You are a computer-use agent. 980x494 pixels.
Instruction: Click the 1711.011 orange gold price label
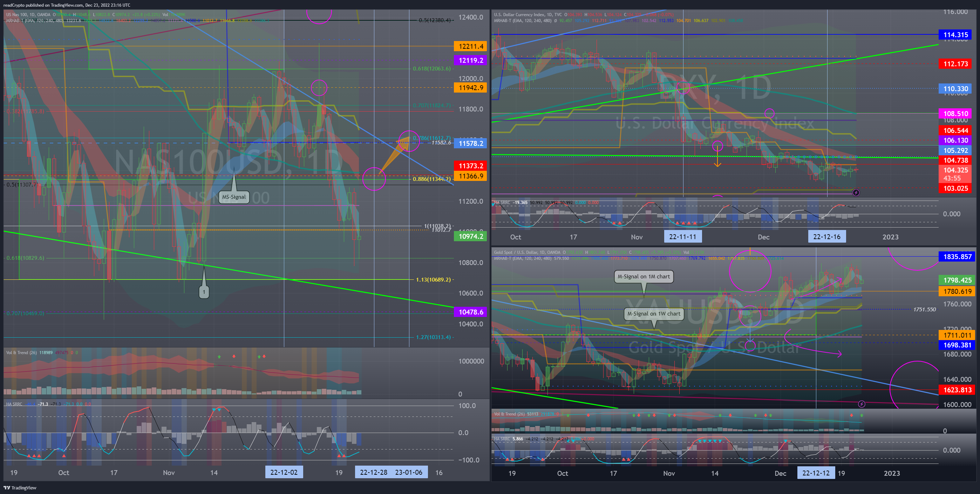tap(957, 335)
